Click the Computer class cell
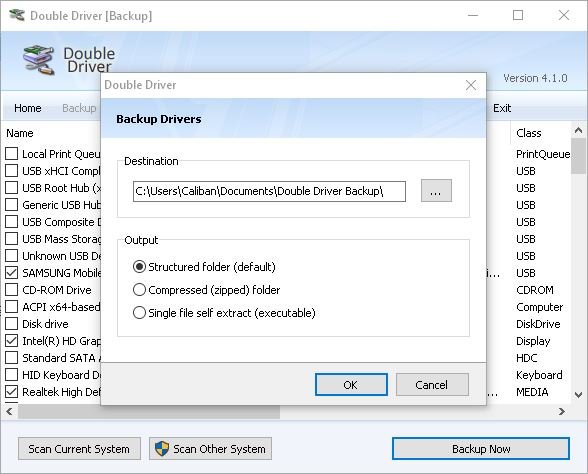This screenshot has width=588, height=474. [540, 307]
